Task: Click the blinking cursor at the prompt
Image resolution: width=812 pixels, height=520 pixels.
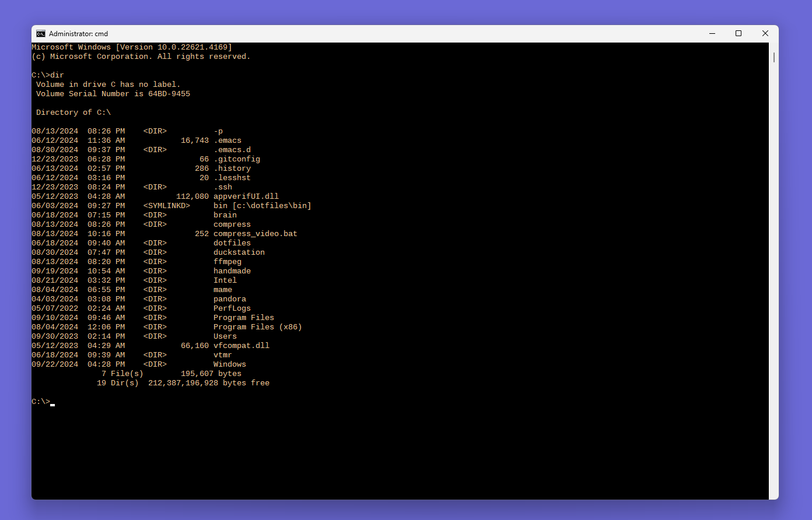Action: pos(52,403)
